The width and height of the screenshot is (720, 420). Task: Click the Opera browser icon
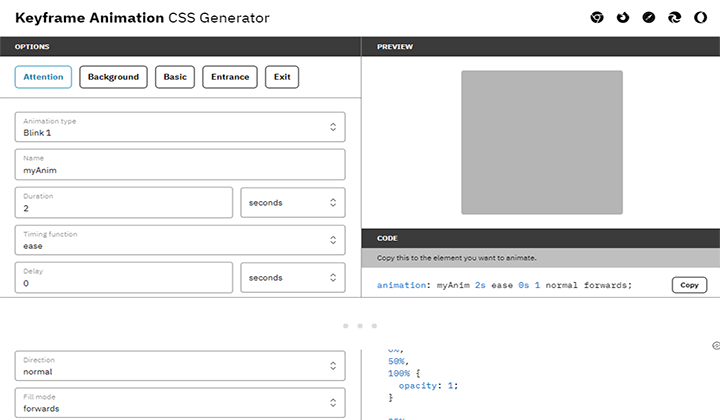point(700,18)
